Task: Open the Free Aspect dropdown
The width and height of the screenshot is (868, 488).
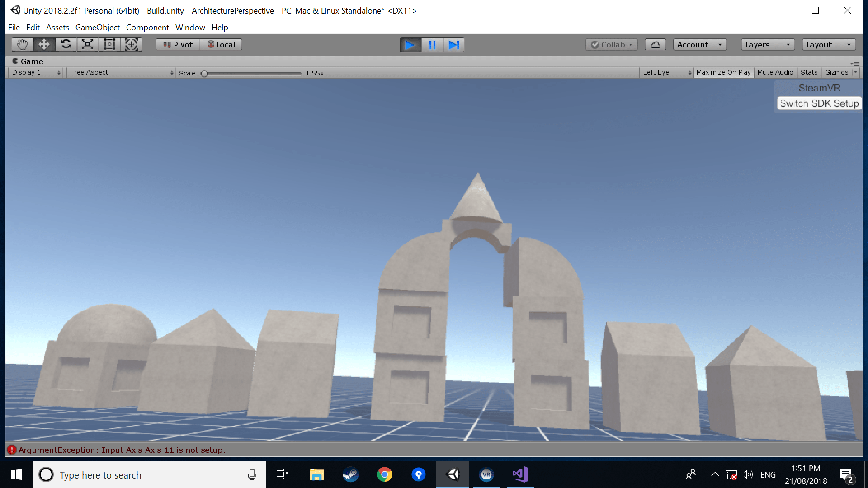Action: coord(121,72)
